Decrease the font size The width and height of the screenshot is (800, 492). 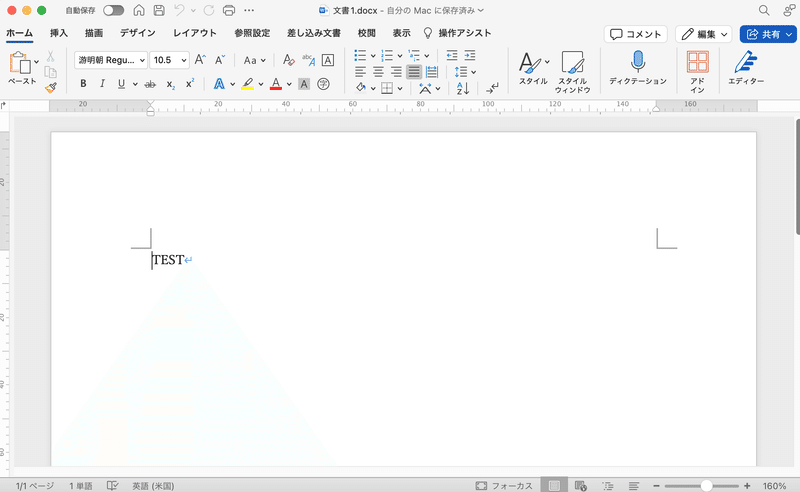220,60
